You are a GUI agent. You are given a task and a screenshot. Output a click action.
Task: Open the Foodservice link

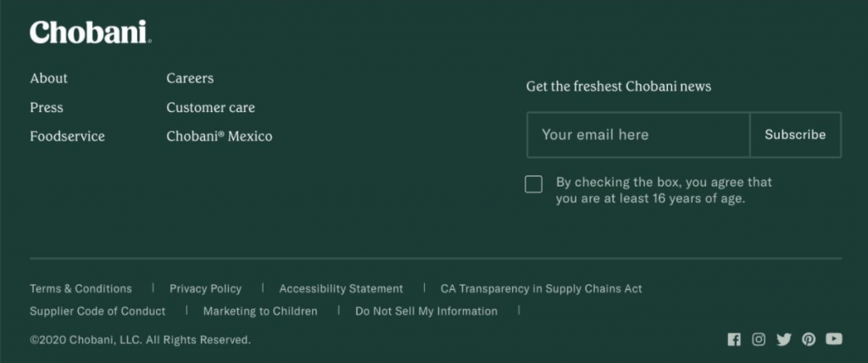coord(67,137)
